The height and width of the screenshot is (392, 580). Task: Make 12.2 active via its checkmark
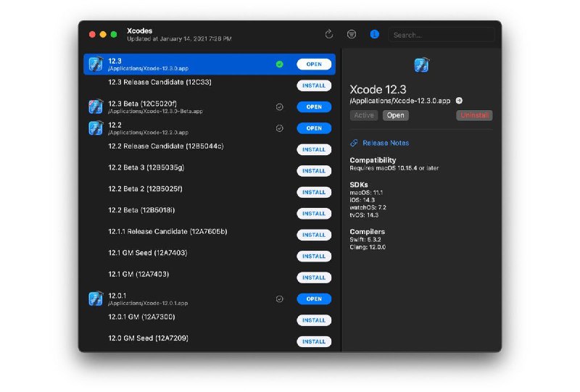coord(280,128)
